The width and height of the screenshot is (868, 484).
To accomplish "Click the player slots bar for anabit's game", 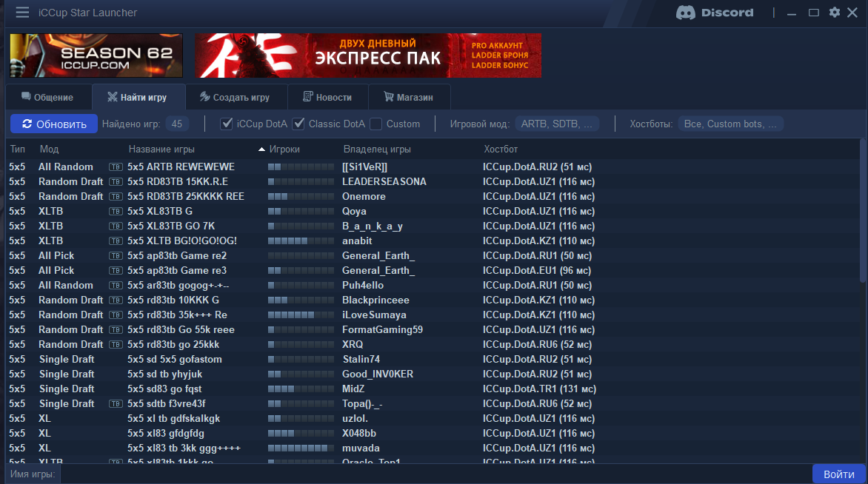I will (x=301, y=241).
